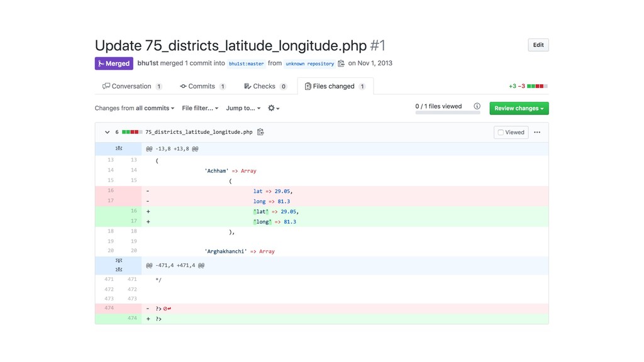Click the file diffstat bar beside 6
Image resolution: width=644 pixels, height=362 pixels.
132,132
